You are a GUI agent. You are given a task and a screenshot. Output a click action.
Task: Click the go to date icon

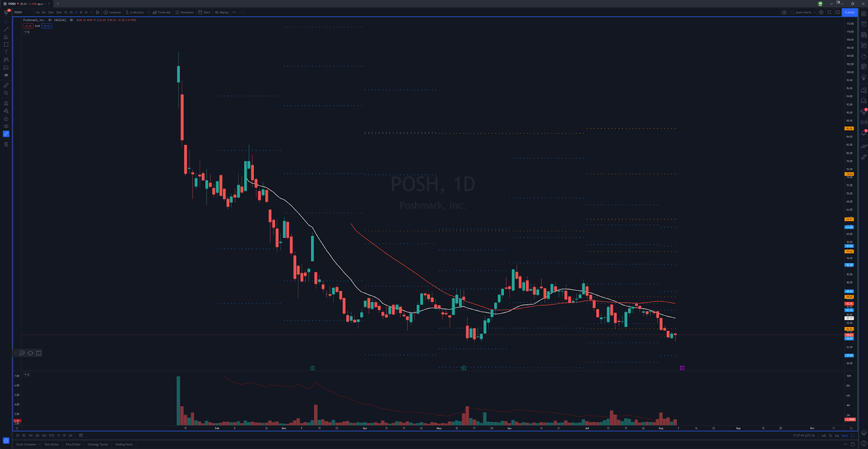tap(81, 435)
